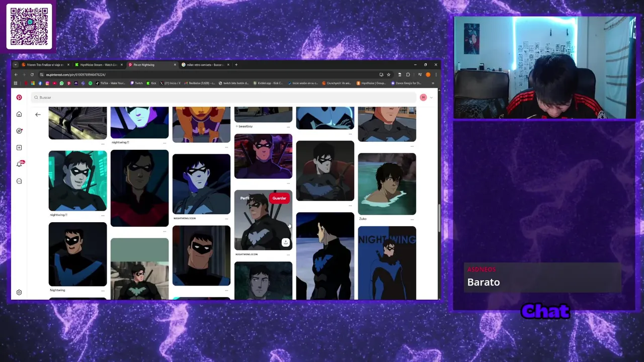Open more options dots beside 'beastboy' caption

click(288, 126)
